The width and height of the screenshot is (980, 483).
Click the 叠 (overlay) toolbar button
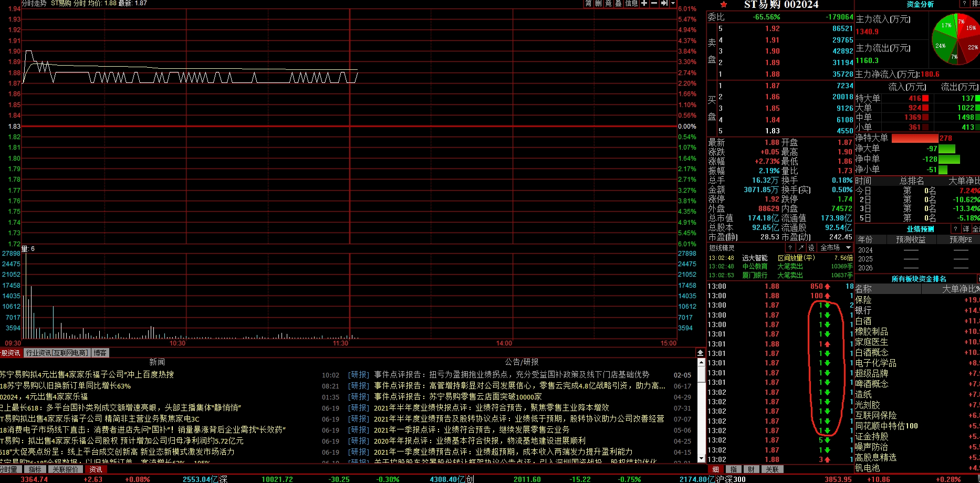pos(619,3)
